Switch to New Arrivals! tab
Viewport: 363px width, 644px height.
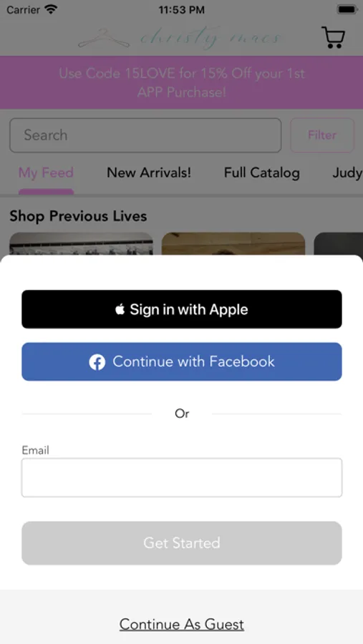coord(149,172)
